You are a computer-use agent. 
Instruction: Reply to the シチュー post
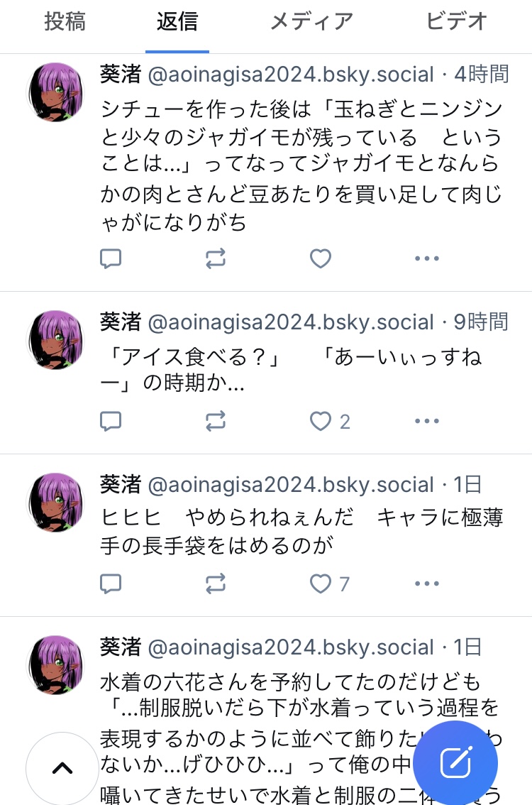coord(110,258)
